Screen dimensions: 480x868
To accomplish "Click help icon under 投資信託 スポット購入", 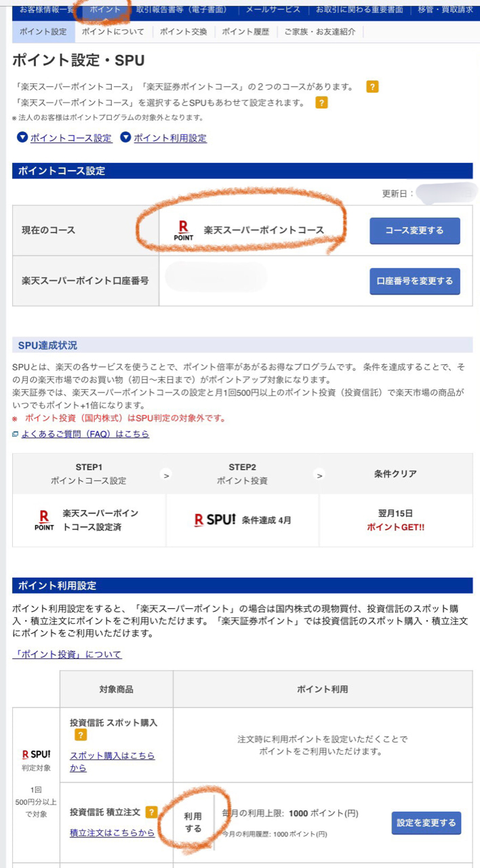I will [81, 735].
